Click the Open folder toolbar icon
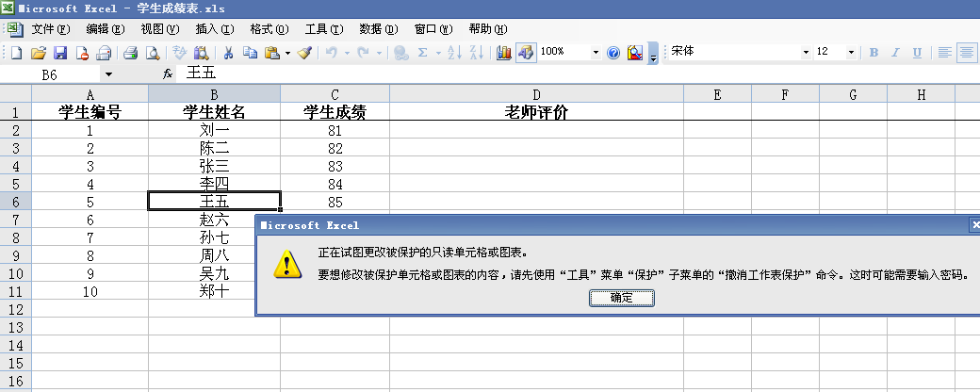 [x=38, y=53]
